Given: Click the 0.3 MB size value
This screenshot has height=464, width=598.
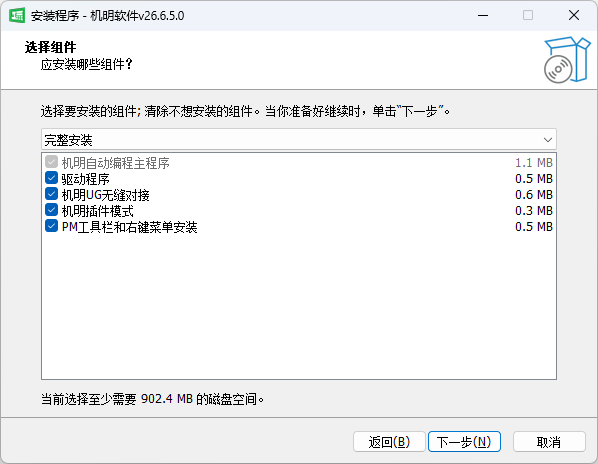Looking at the screenshot, I should tap(534, 211).
